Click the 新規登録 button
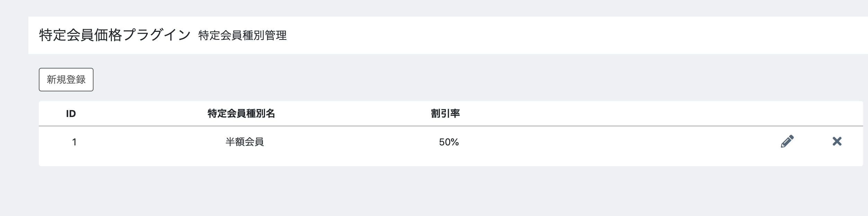Image resolution: width=868 pixels, height=216 pixels. pos(66,80)
